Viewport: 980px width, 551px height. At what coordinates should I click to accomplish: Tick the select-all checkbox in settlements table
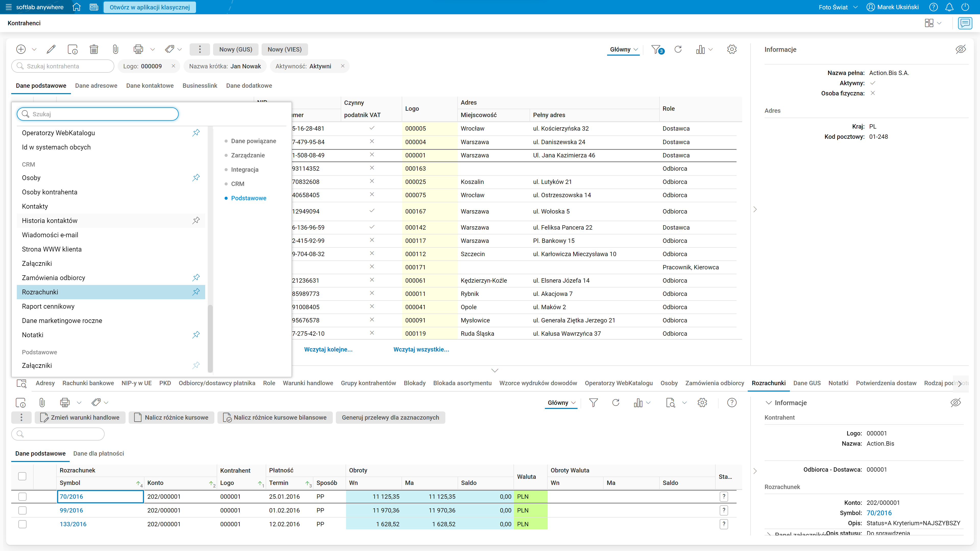(22, 477)
